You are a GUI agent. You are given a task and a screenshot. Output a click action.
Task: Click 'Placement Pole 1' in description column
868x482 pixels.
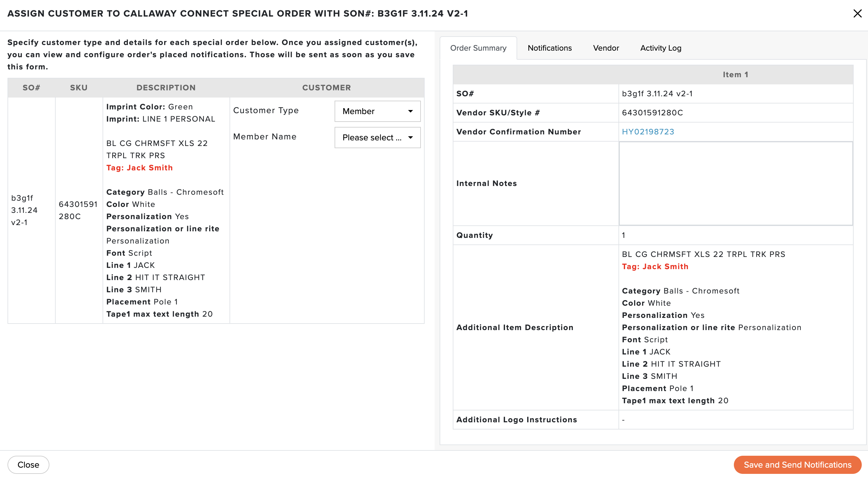coord(142,302)
